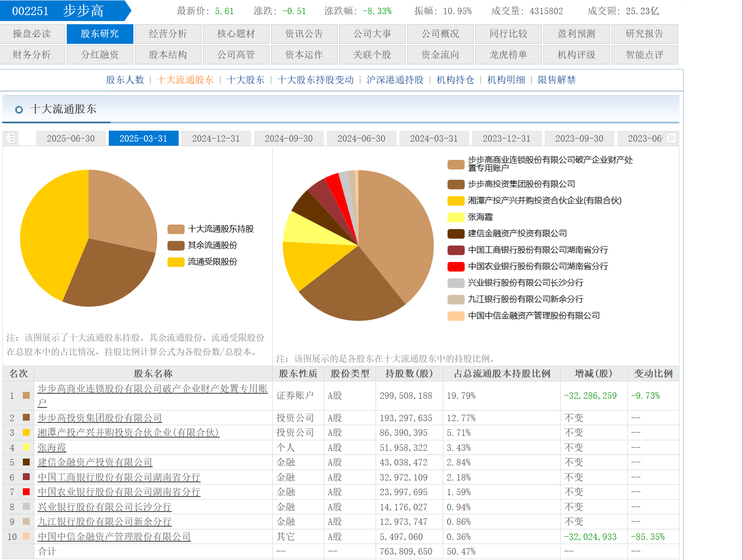Open the 资本运作 tab

point(304,55)
